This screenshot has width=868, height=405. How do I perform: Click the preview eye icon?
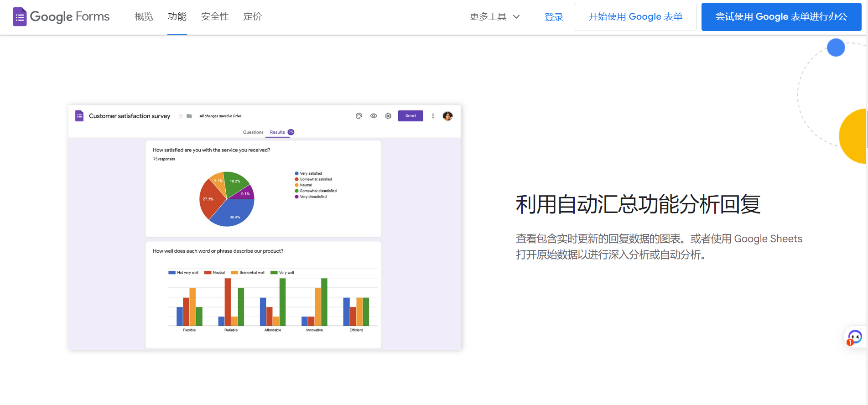point(374,116)
